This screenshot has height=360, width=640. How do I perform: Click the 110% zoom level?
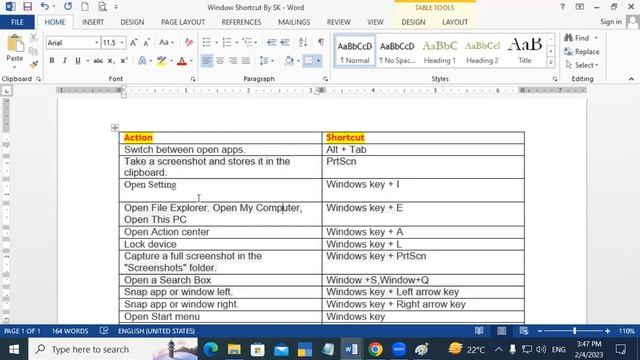click(x=627, y=331)
